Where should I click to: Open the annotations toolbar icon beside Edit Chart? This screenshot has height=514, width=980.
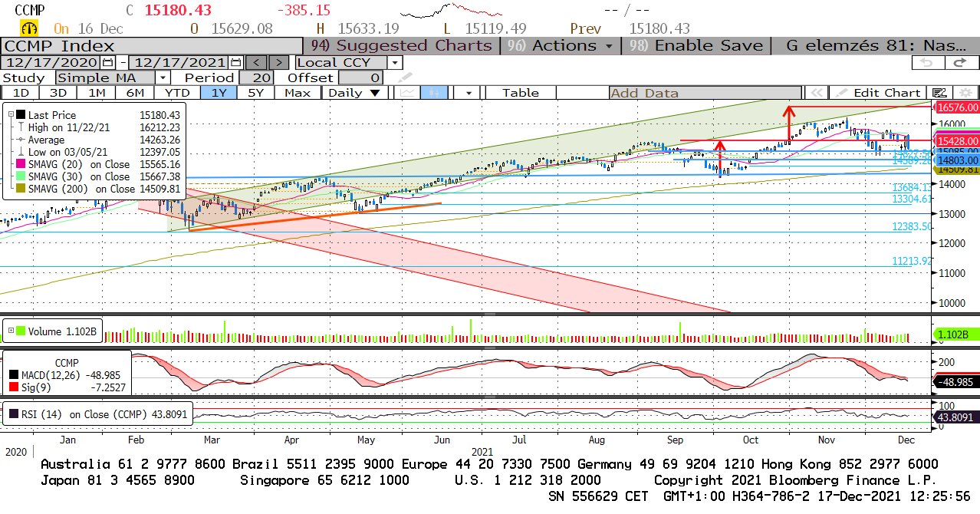[940, 93]
